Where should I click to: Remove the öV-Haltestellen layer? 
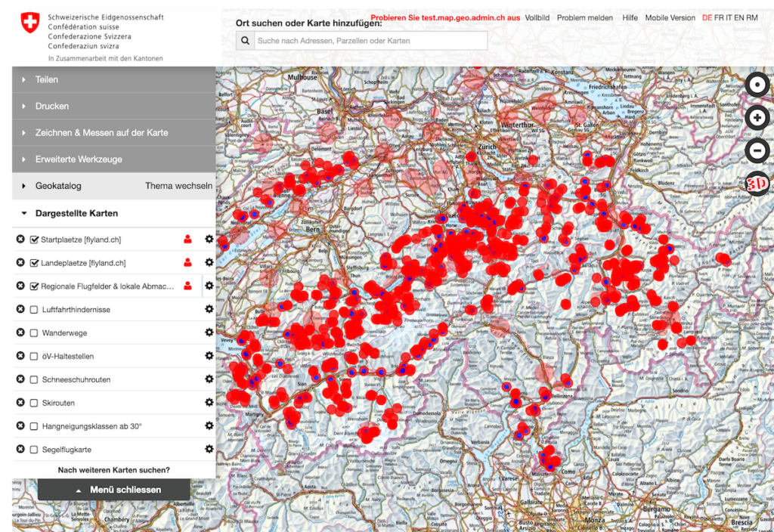20,355
